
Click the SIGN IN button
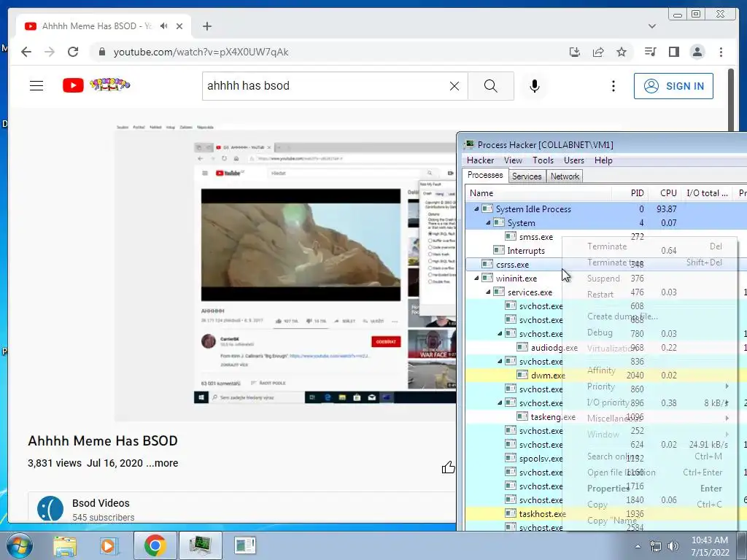click(x=673, y=86)
